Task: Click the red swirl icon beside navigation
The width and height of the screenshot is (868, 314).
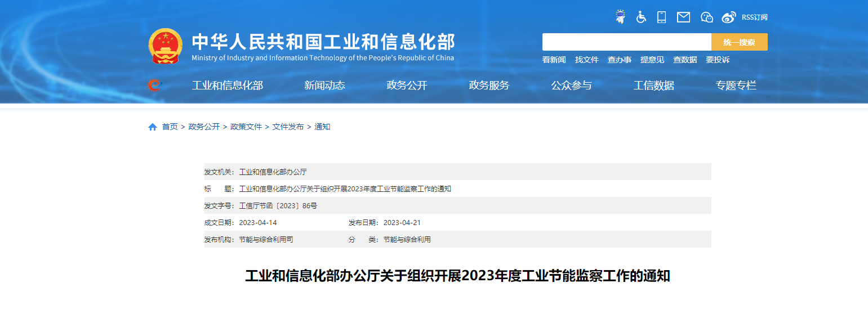Action: point(154,85)
